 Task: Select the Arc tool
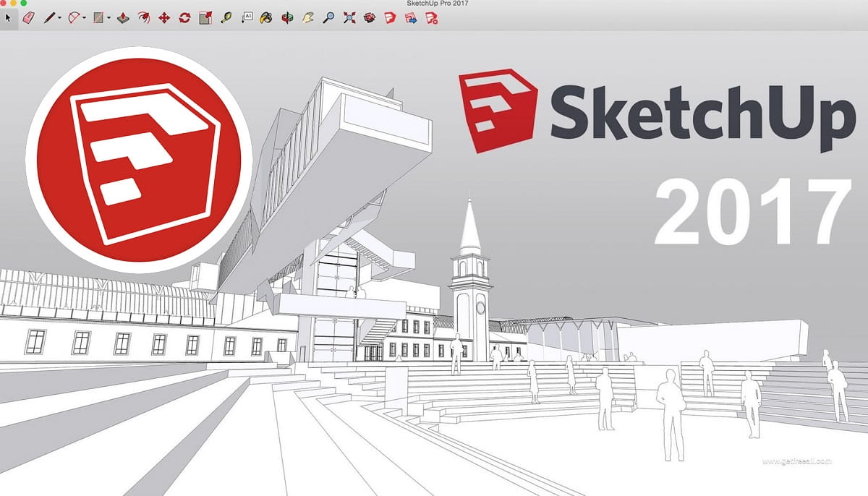(74, 17)
